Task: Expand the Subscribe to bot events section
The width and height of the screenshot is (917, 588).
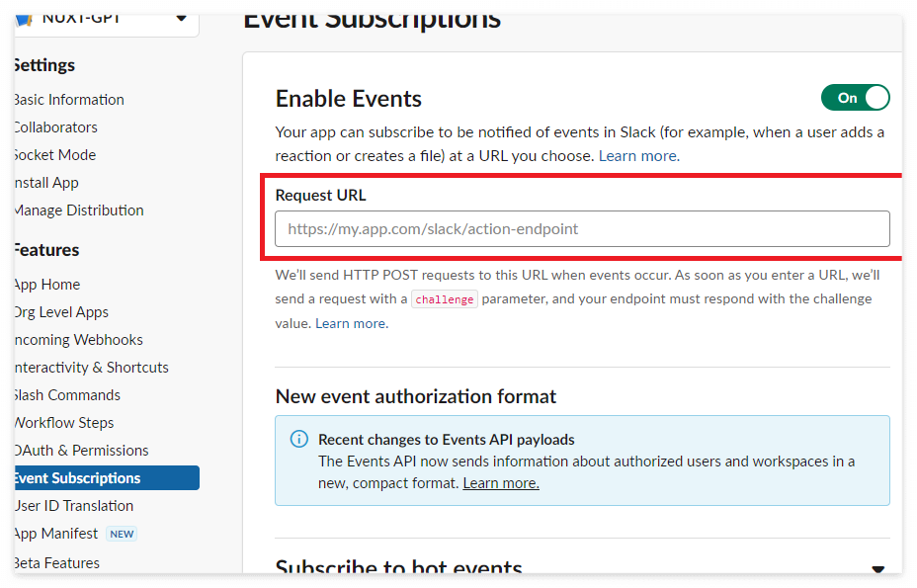Action: coord(877,568)
